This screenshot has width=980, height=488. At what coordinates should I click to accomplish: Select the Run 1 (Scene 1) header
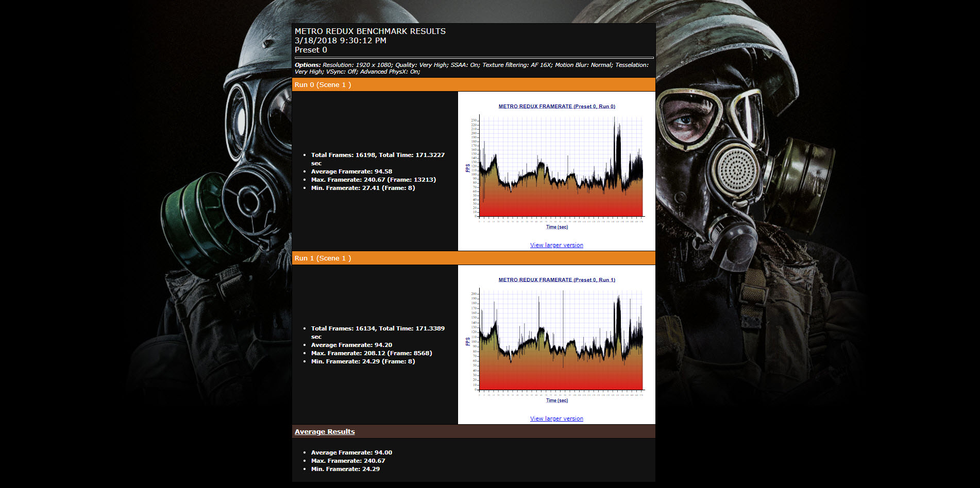click(474, 258)
